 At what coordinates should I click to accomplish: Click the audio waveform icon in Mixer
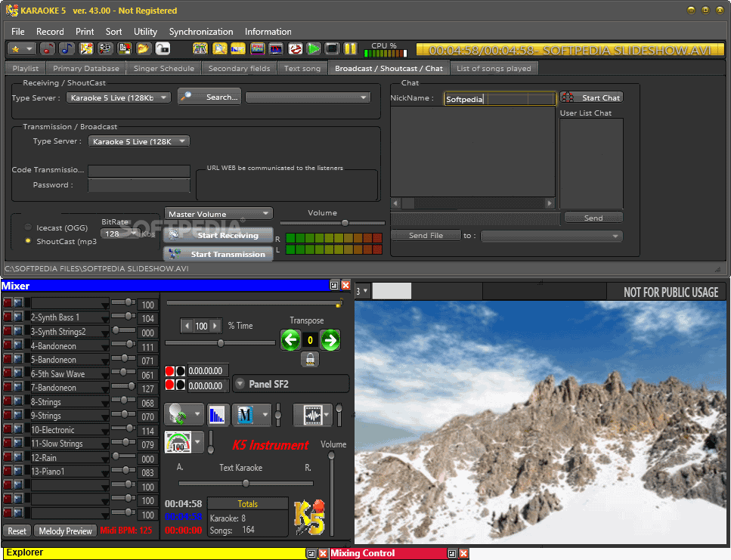pyautogui.click(x=312, y=415)
